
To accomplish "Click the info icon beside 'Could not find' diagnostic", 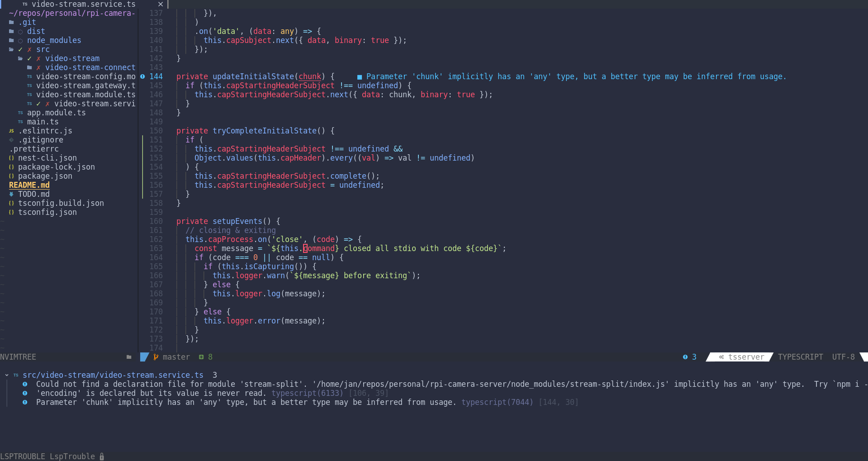I will tap(25, 384).
